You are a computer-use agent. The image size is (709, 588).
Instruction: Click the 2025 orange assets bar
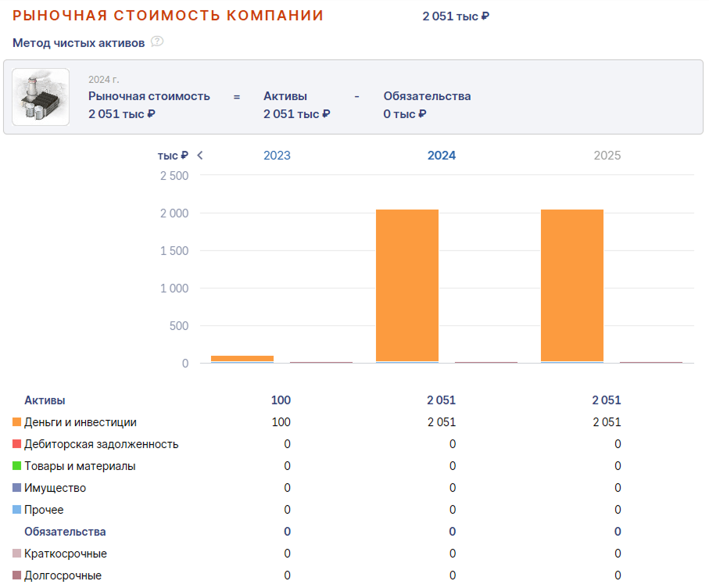(x=572, y=285)
